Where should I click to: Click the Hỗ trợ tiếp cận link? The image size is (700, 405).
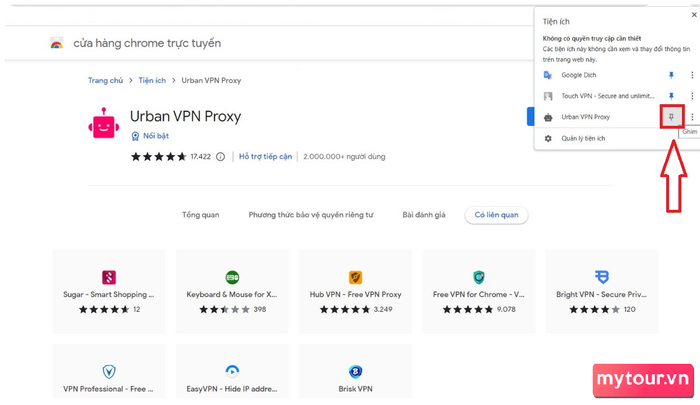[x=265, y=157]
